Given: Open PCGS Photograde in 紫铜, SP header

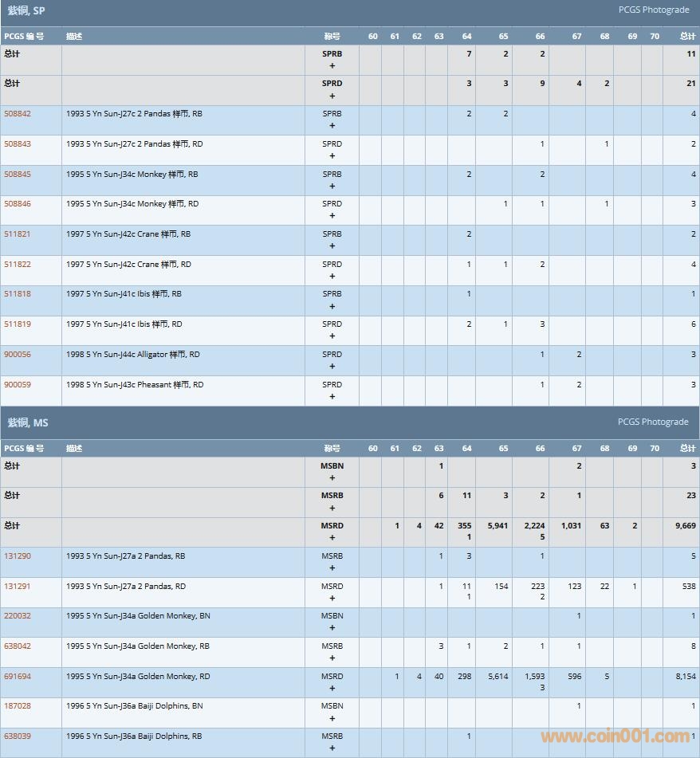Looking at the screenshot, I should tap(653, 10).
